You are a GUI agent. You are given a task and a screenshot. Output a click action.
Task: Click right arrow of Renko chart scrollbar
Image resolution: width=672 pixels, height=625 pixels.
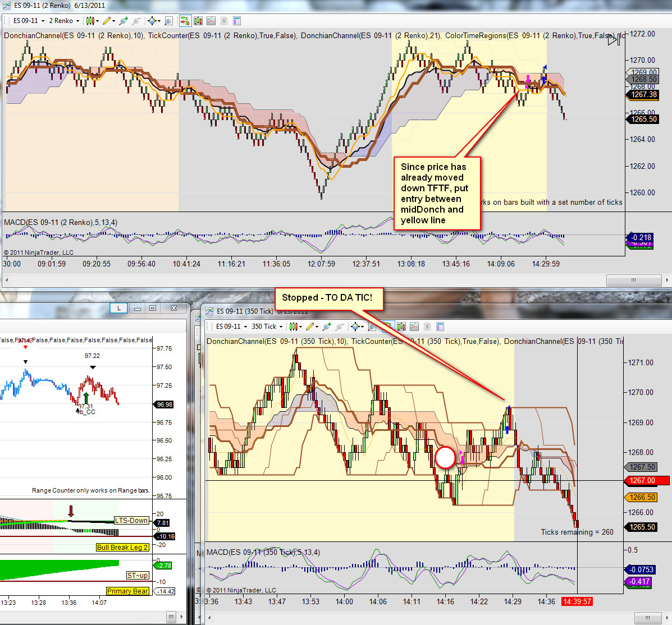pos(668,280)
